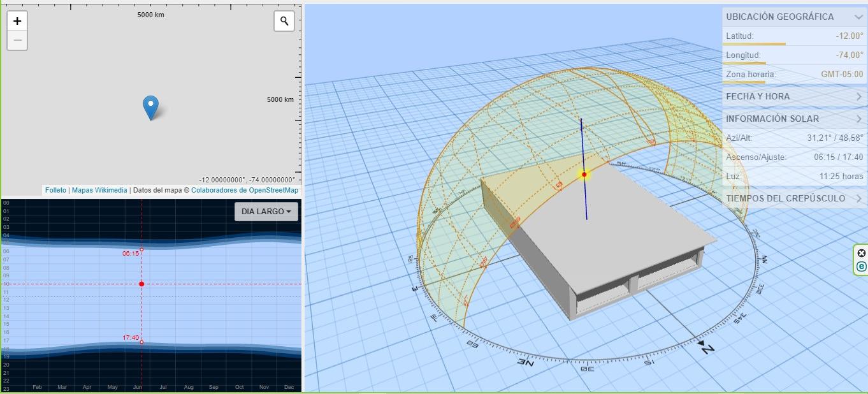This screenshot has width=868, height=394.
Task: Select the blue location pin on the map
Action: [x=150, y=108]
